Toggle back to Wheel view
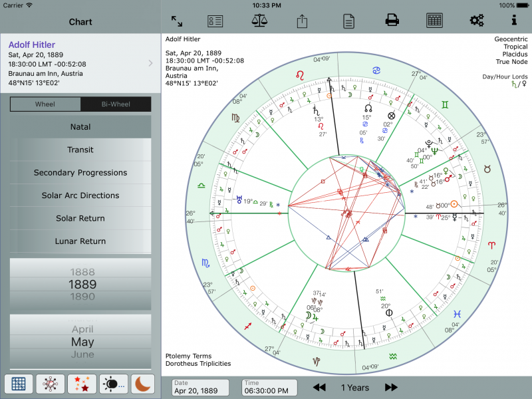This screenshot has height=399, width=532. [x=45, y=104]
